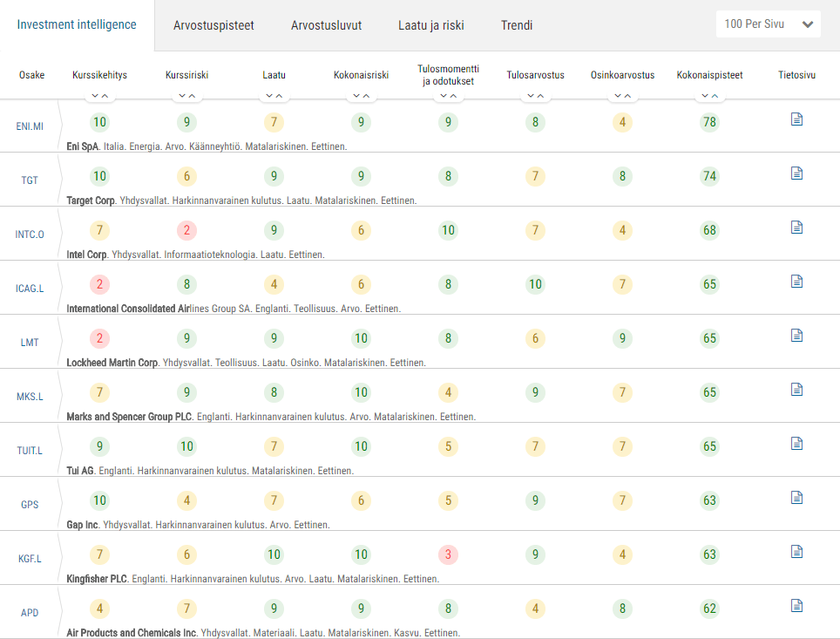Click TUIT.L's Kurssiriski score 10
The image size is (840, 639).
[x=187, y=446]
